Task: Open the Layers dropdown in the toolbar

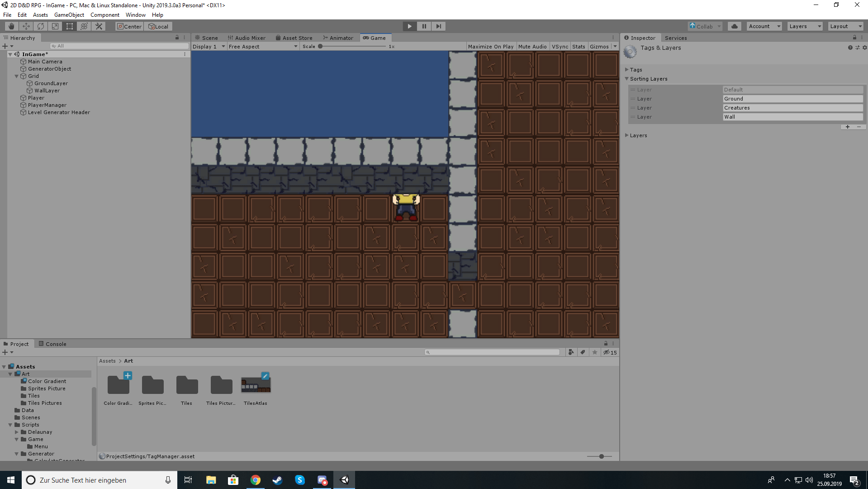Action: tap(804, 26)
